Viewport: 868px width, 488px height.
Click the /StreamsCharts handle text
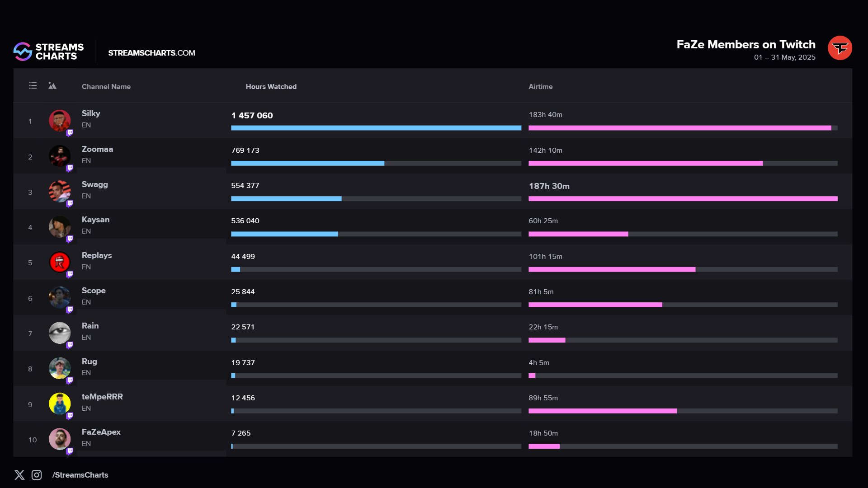point(80,475)
